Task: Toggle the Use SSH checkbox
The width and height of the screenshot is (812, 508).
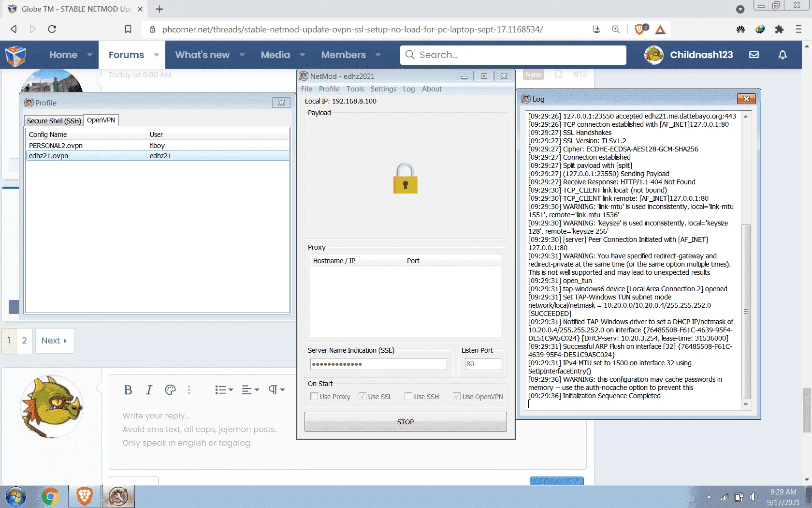Action: tap(408, 397)
